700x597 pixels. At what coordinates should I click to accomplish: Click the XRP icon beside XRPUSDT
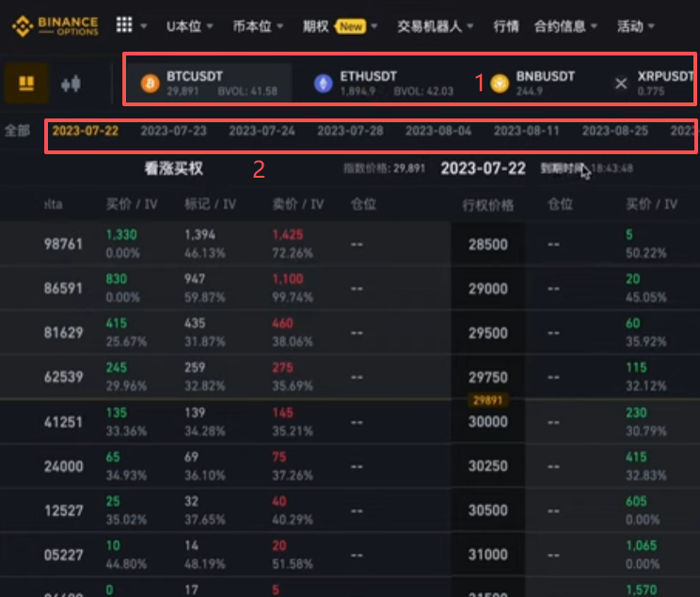pos(621,84)
